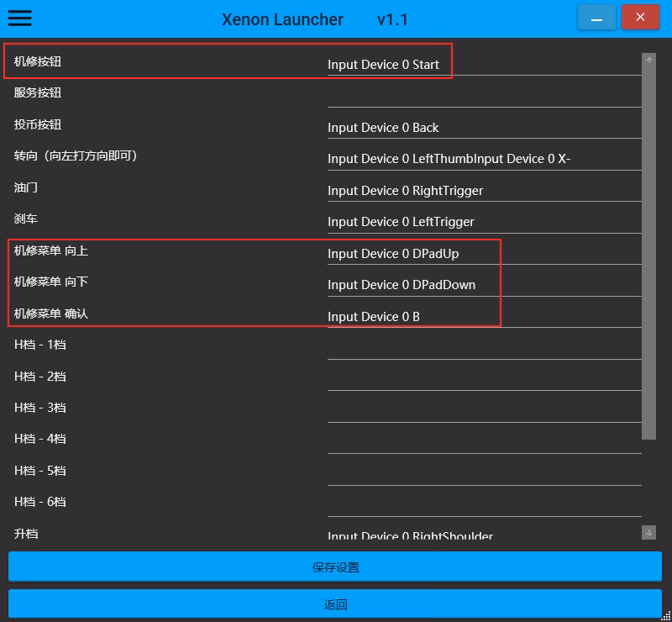Select the 机修按钮 field showing Start
Viewport: 672px width, 622px height.
pos(484,64)
